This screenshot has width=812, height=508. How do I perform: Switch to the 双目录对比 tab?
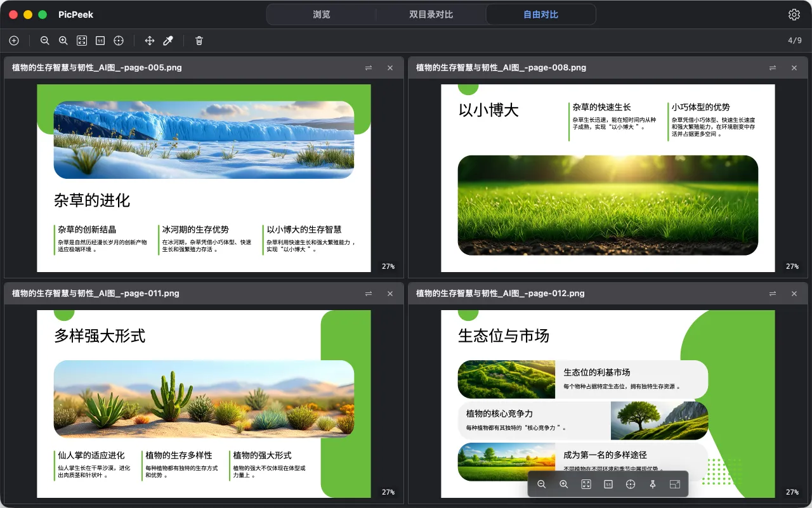pyautogui.click(x=431, y=15)
